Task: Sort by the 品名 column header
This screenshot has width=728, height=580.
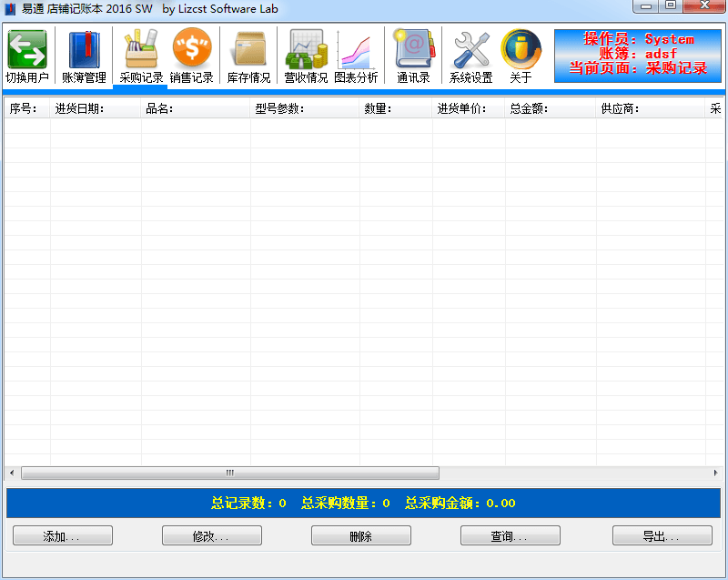Action: (x=196, y=109)
